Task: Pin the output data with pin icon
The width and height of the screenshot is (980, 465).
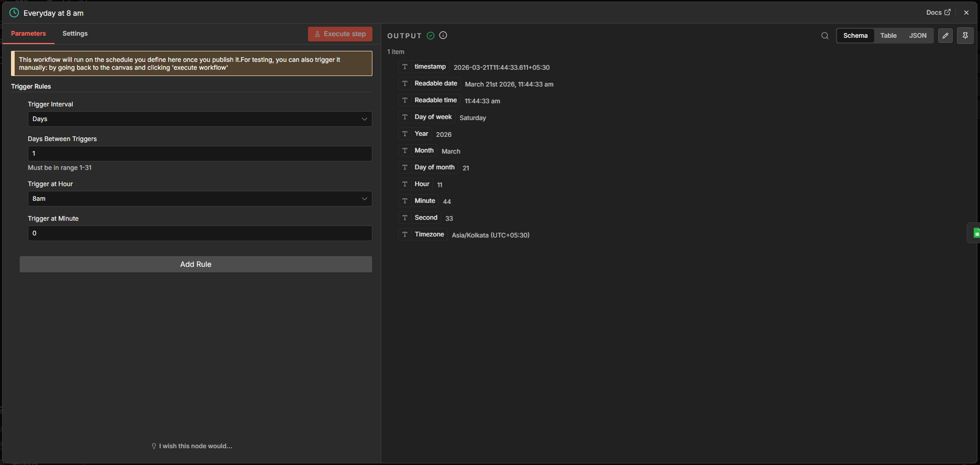Action: coord(965,36)
